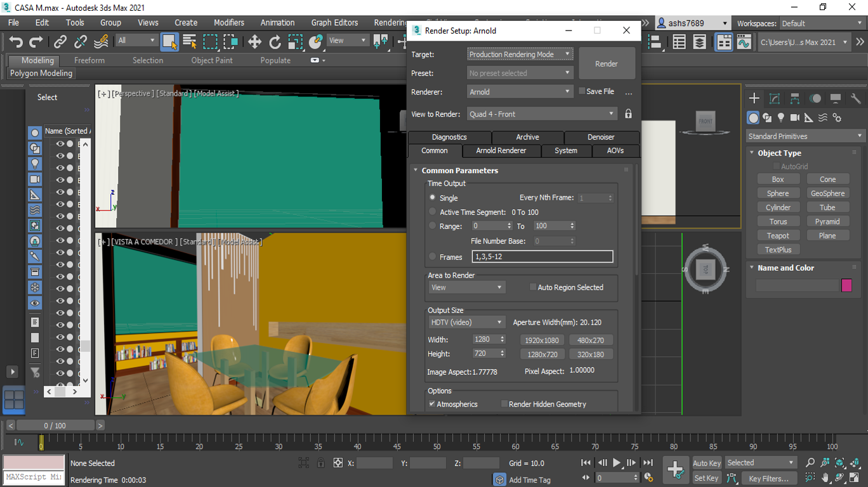The width and height of the screenshot is (868, 487).
Task: Click the time slider 0 / 100
Action: 55,425
